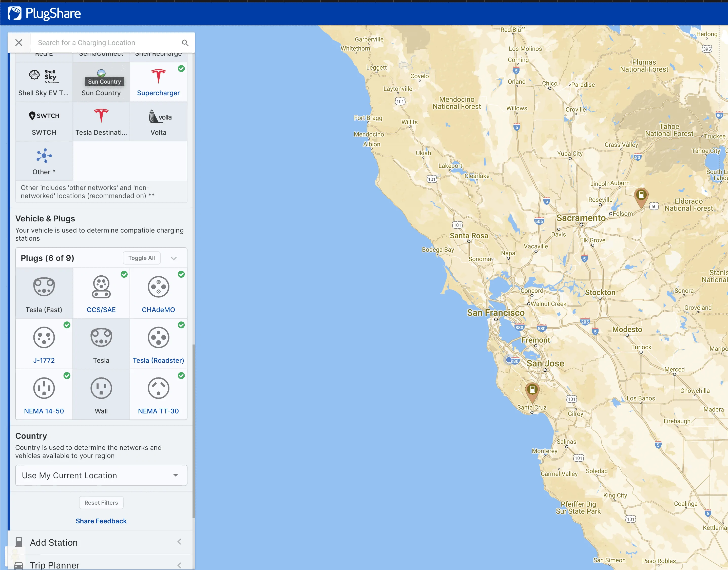Click the Napa map label
Screen dimensions: 728x570
coord(508,253)
